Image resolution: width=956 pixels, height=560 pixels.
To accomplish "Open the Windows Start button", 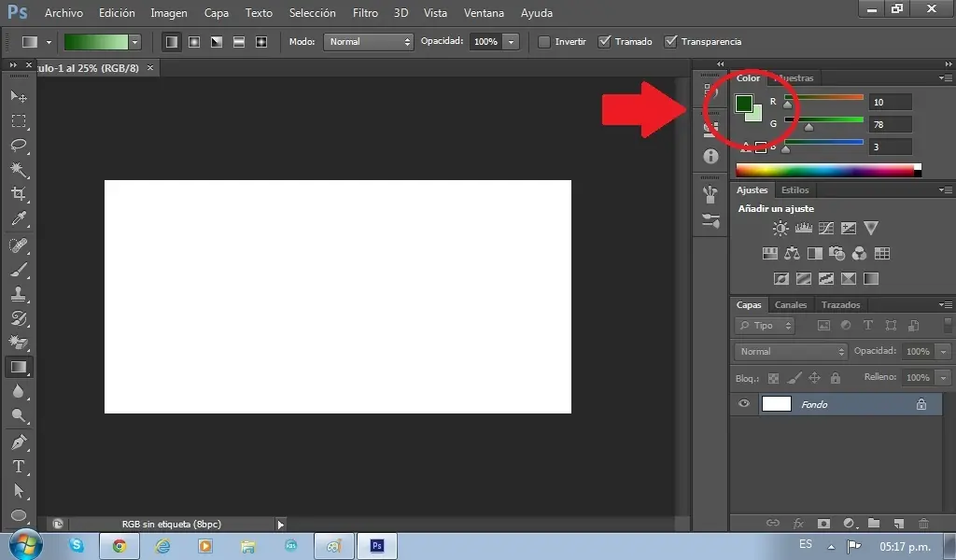I will pos(25,545).
